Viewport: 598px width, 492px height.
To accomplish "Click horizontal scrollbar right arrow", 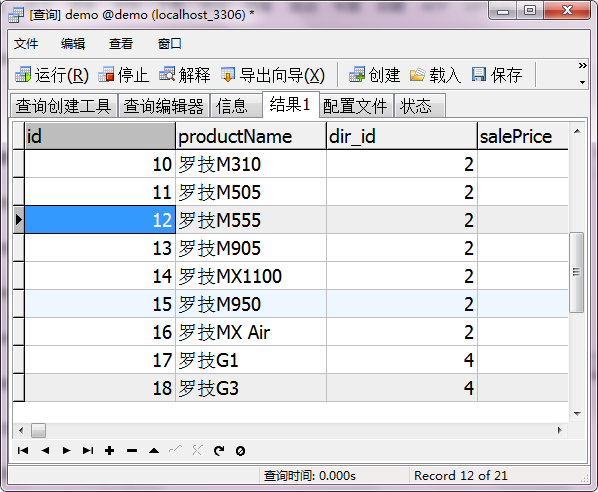I will [559, 431].
